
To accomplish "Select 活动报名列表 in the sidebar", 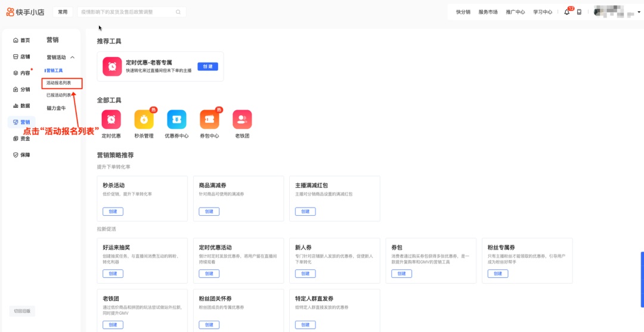I will (x=59, y=83).
